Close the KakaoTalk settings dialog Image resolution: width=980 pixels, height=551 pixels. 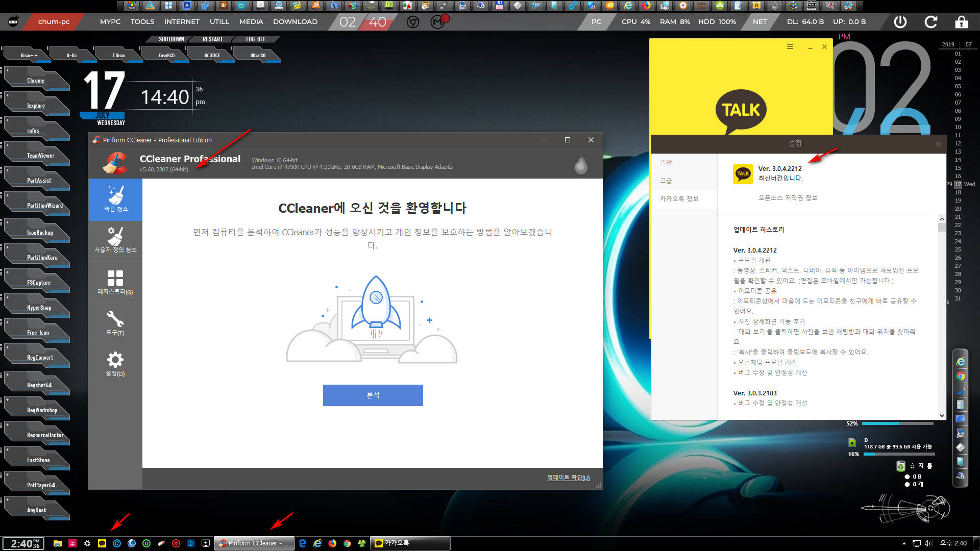click(x=938, y=144)
